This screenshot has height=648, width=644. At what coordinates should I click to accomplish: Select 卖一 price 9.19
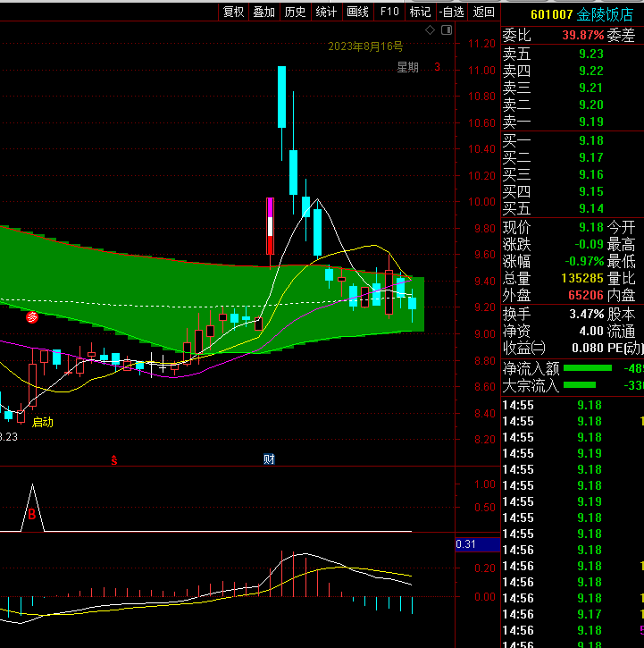(x=590, y=122)
